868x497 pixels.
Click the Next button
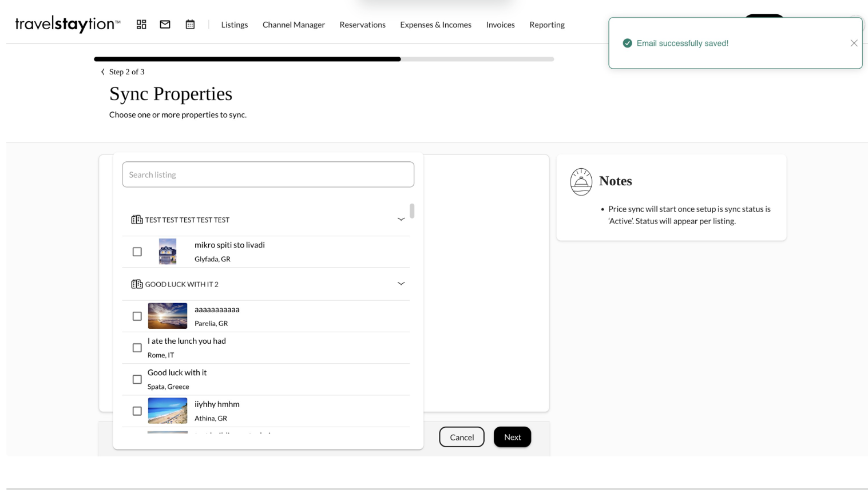click(512, 437)
